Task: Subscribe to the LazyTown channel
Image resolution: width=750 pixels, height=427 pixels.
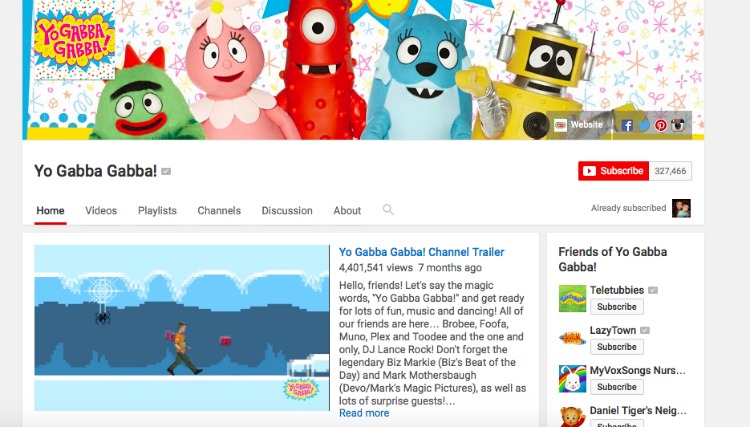Action: 617,347
